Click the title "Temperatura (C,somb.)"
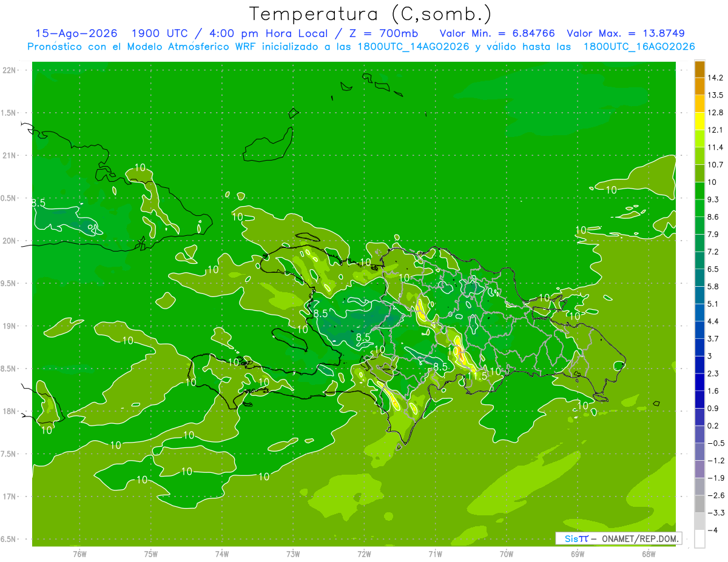 [x=371, y=15]
